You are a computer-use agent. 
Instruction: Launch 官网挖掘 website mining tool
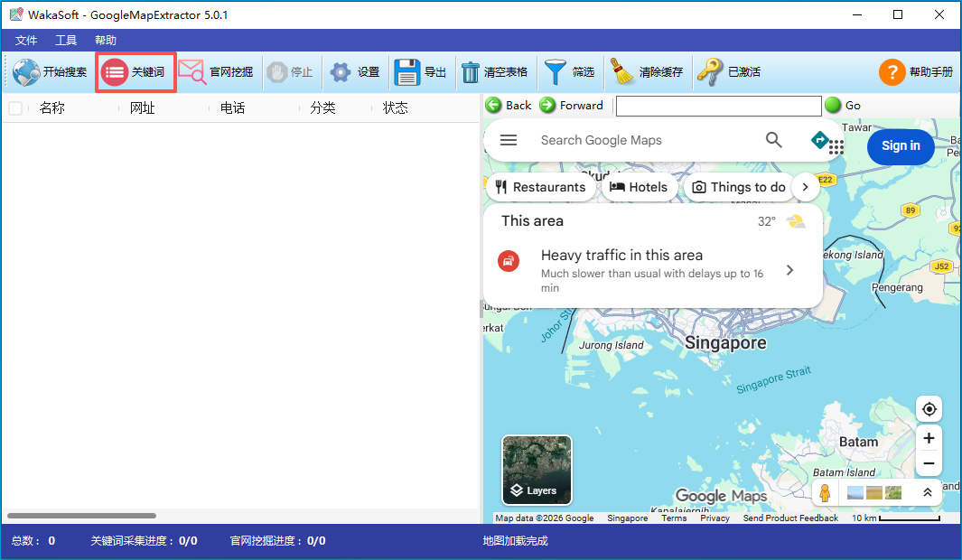click(216, 71)
